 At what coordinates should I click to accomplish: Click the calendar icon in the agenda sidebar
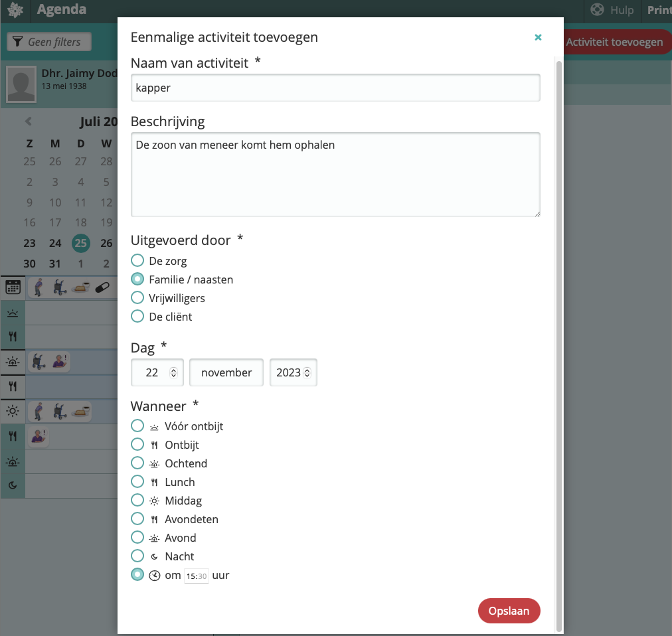[x=13, y=287]
